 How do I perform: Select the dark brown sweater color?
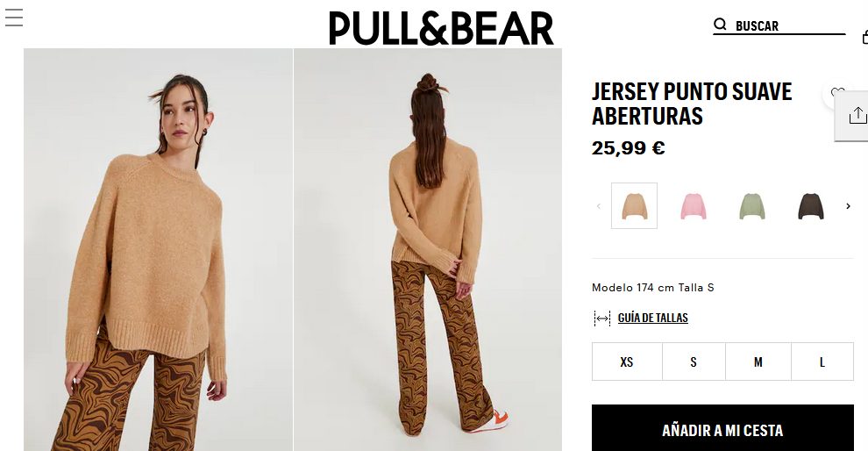point(810,206)
